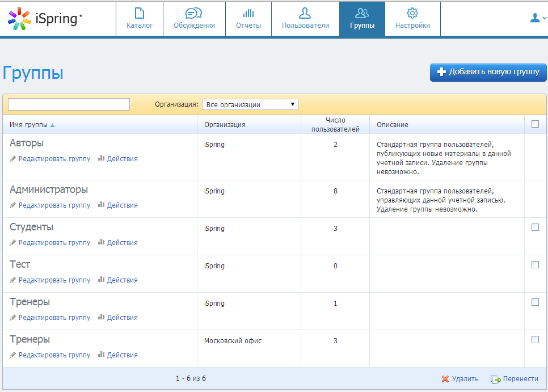Viewport: 548px width, 392px height.
Task: Sort by Имя группы column arrow
Action: [x=52, y=125]
